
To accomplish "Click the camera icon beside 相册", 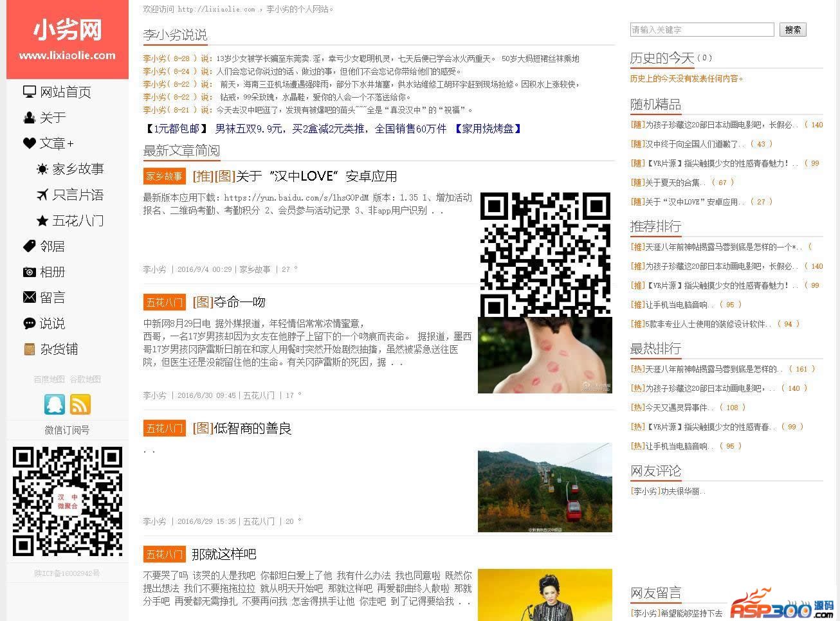I will click(x=30, y=272).
